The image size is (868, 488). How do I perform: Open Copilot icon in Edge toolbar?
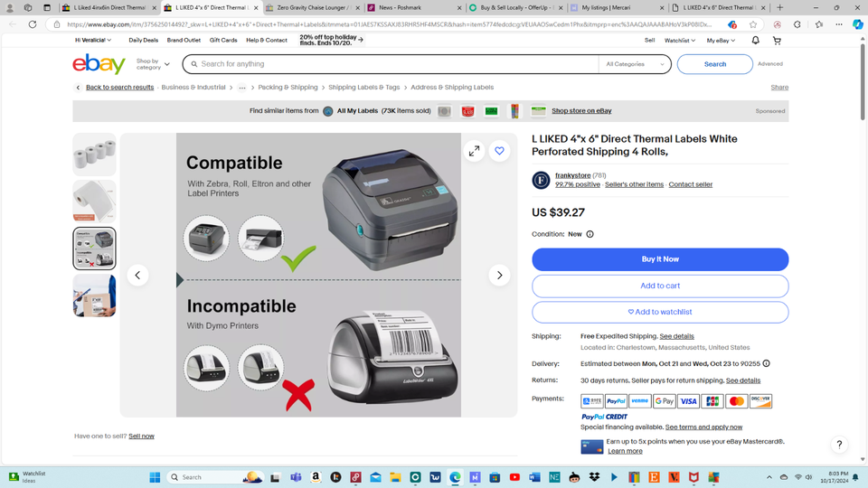coord(857,24)
